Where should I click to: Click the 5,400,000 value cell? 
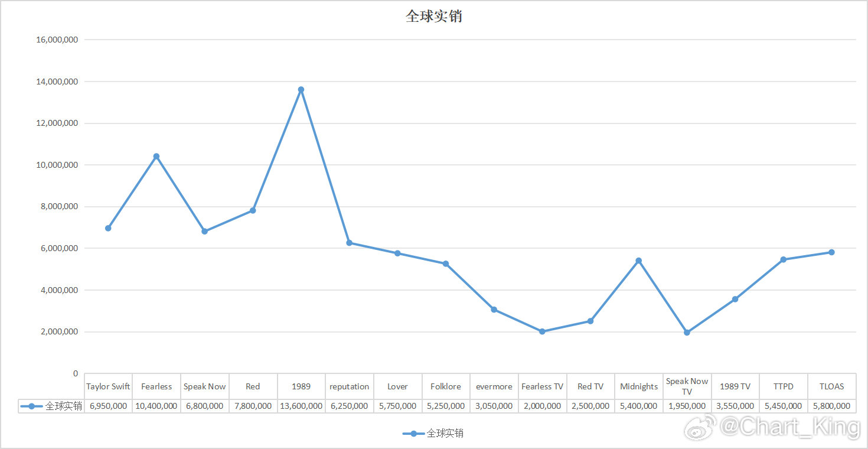pos(639,406)
